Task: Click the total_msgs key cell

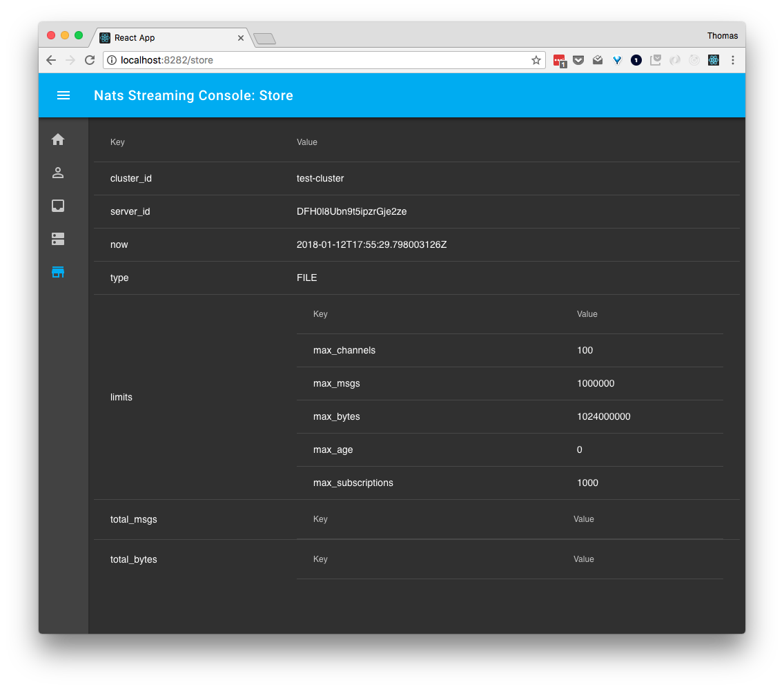Action: pyautogui.click(x=133, y=519)
